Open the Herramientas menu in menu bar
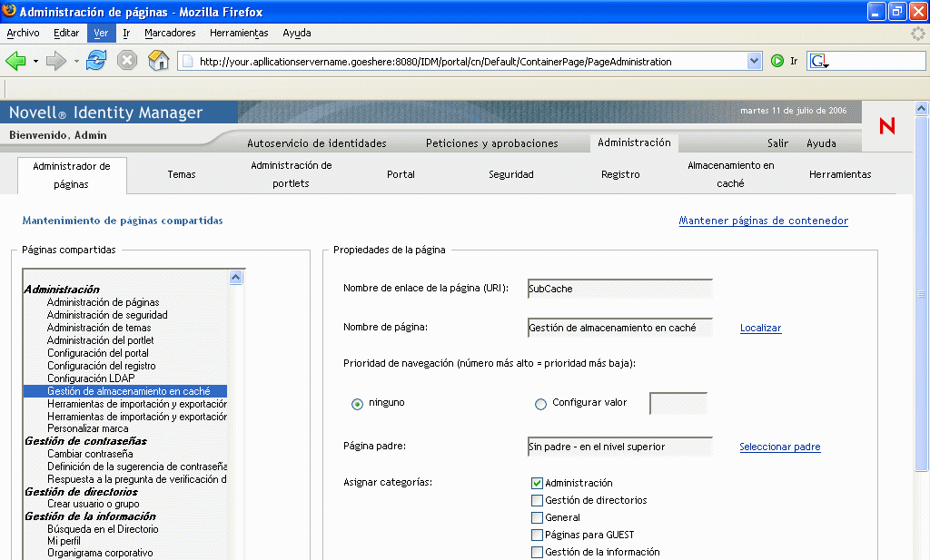Screen dimensions: 930x560 [239, 34]
